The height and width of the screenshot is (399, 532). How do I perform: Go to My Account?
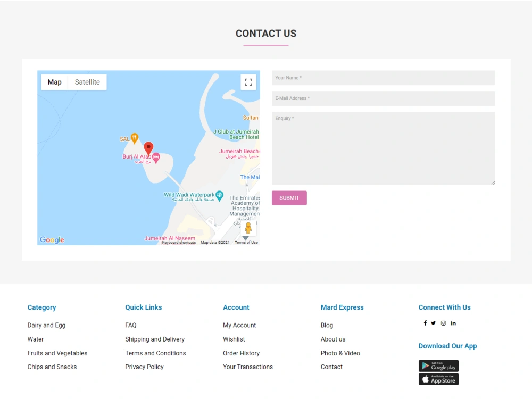click(x=239, y=325)
